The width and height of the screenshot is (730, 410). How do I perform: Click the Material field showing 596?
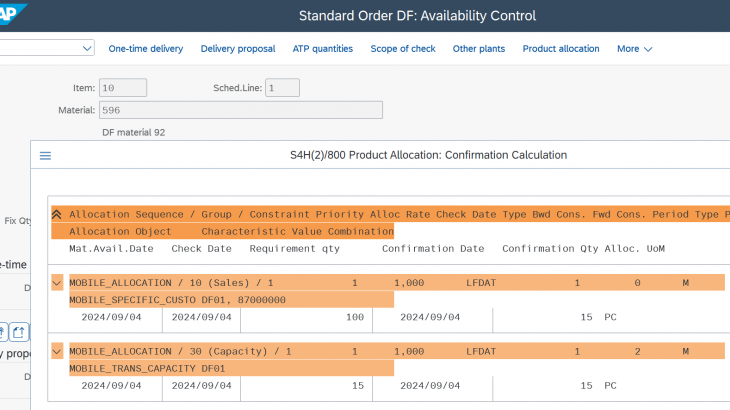point(241,110)
